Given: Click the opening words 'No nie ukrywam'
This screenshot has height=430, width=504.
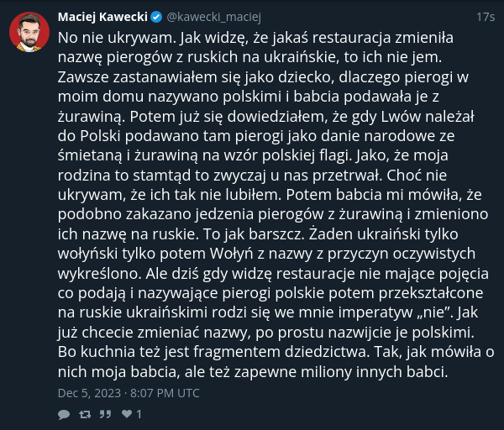Looking at the screenshot, I should pyautogui.click(x=116, y=38).
